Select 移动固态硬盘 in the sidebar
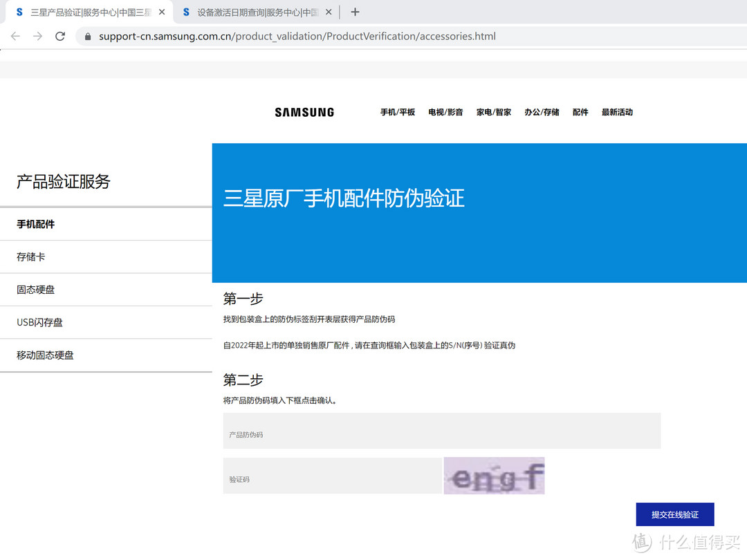The width and height of the screenshot is (747, 560). coord(106,356)
